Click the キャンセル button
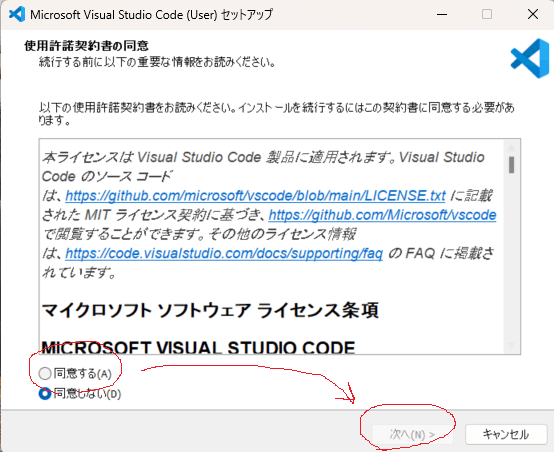554x452 pixels. pyautogui.click(x=506, y=434)
